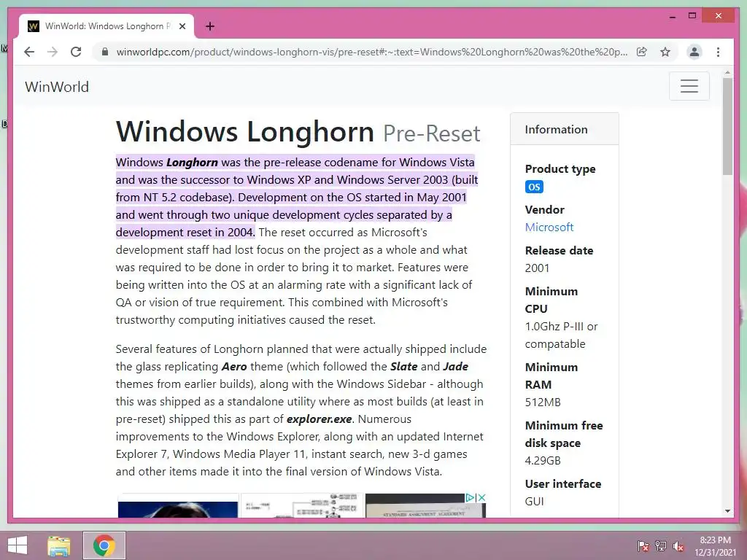Click the Release date value 2001
747x560 pixels.
(537, 268)
